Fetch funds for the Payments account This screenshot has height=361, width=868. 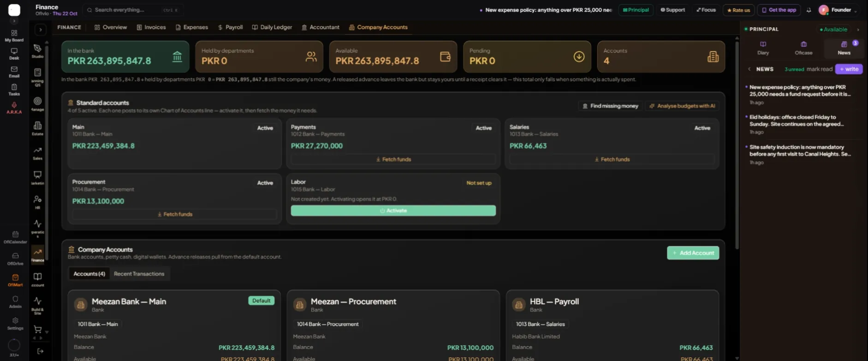point(393,159)
